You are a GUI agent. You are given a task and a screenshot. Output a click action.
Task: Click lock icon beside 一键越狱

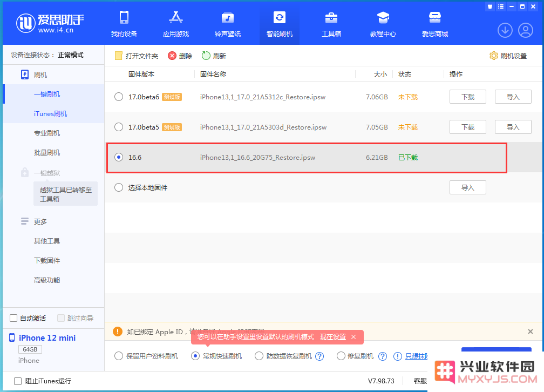pos(25,172)
